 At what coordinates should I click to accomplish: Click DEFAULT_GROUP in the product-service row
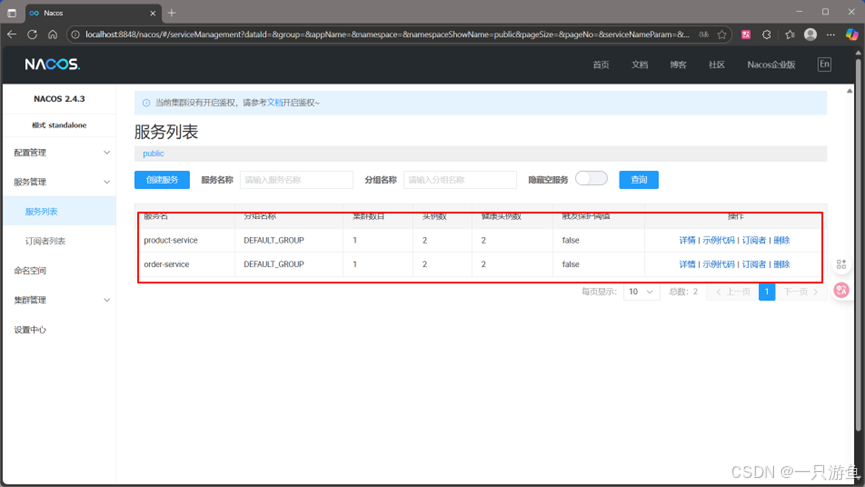click(x=274, y=240)
